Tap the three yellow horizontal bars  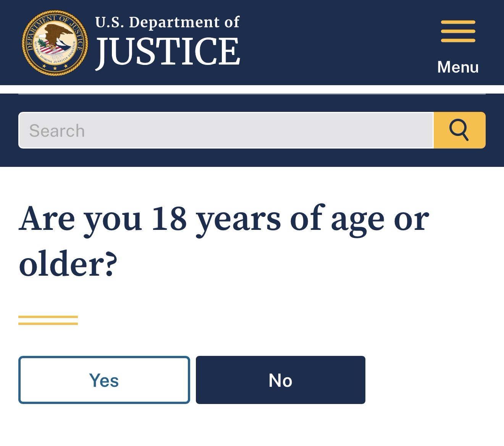(x=458, y=31)
